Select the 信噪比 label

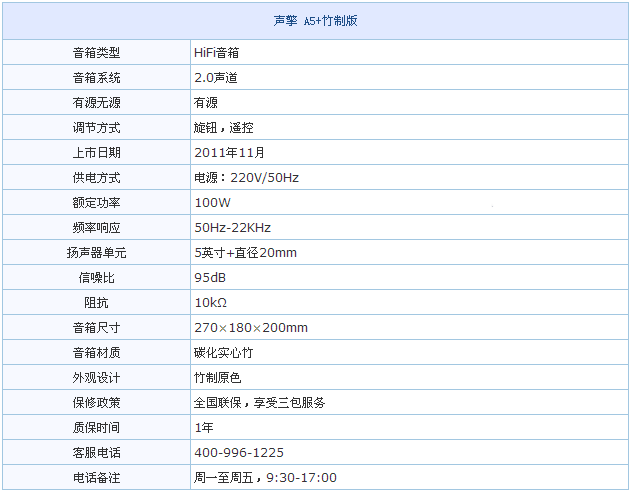97,277
